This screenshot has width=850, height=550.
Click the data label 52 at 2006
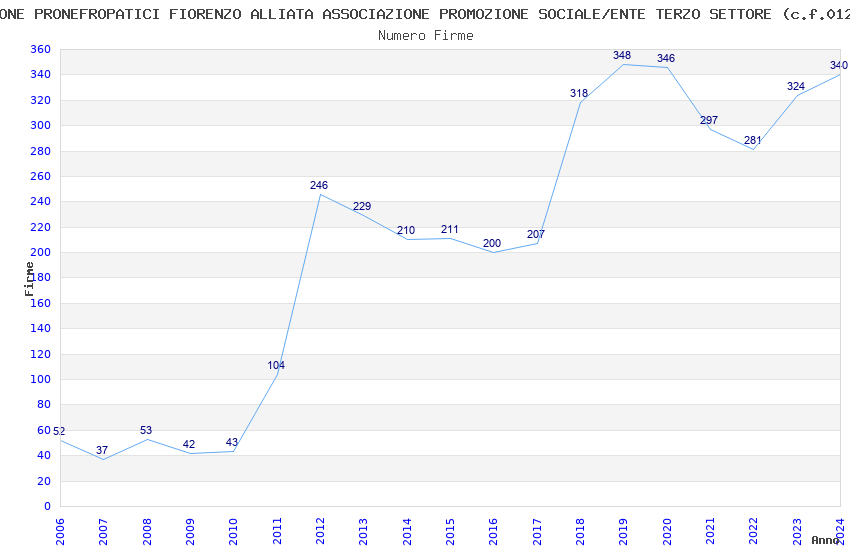[59, 432]
